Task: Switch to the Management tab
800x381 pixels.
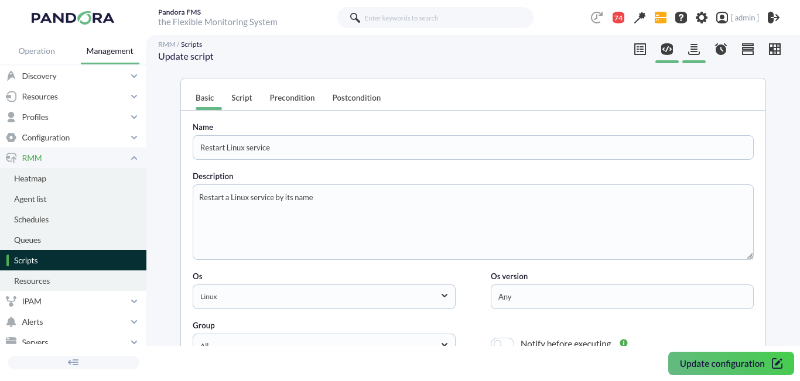Action: (x=110, y=51)
